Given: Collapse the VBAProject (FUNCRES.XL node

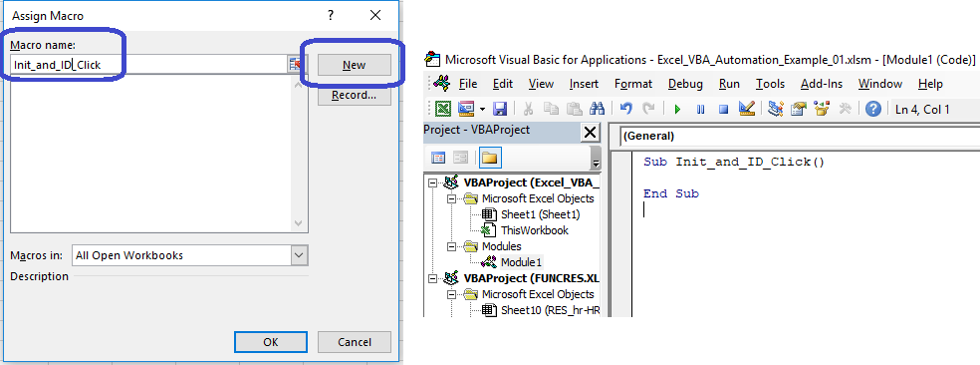Looking at the screenshot, I should click(x=432, y=278).
